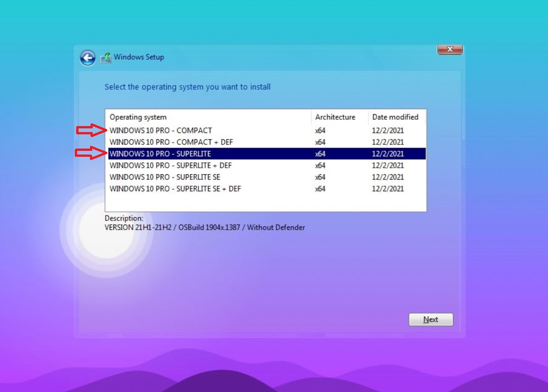Screen dimensions: 548x392
Task: Click the x64 cell in the COMPACT row
Action: pos(320,131)
